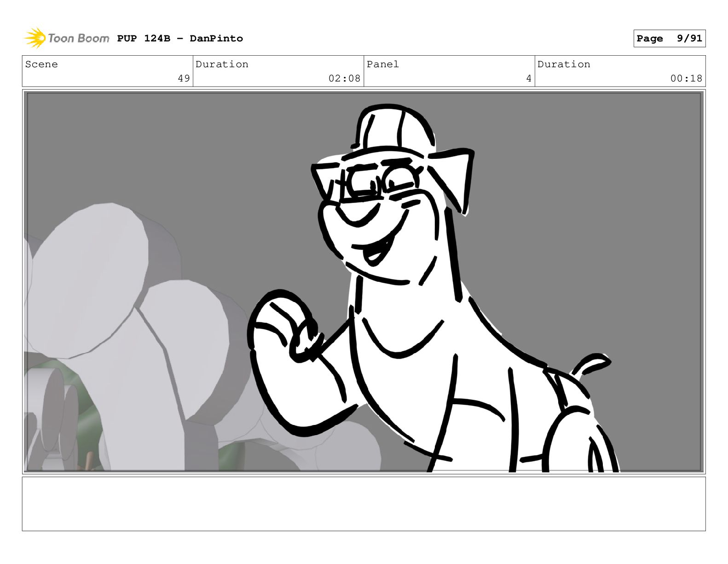
Task: Click the panel number '4'
Action: pos(529,78)
